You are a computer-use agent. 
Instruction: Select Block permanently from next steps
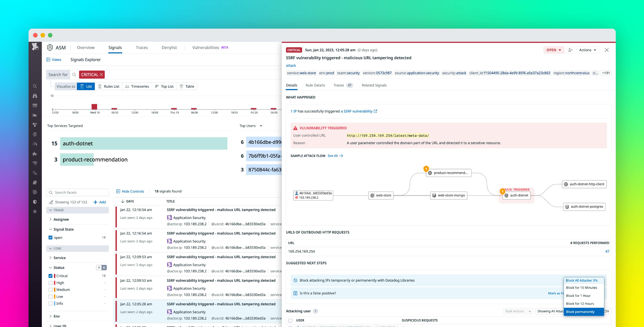pyautogui.click(x=580, y=312)
